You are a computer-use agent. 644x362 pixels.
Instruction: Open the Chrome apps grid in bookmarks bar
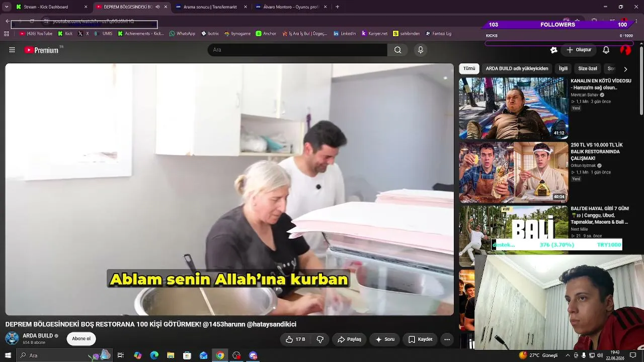7,34
